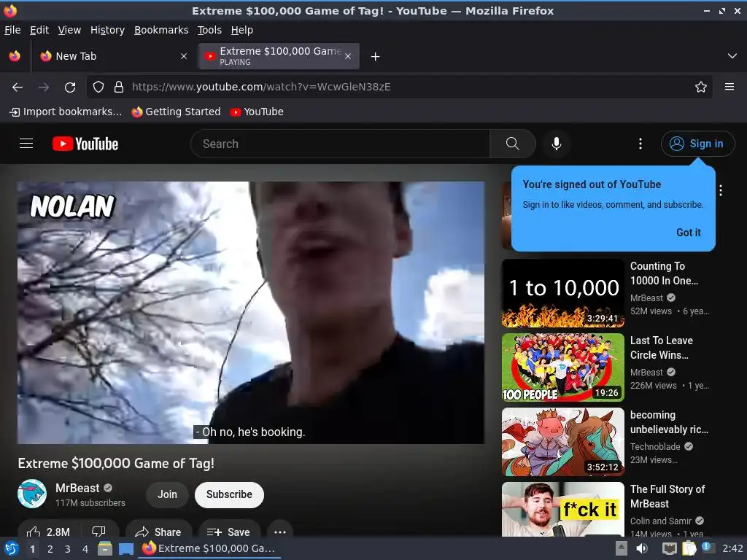The image size is (747, 560).
Task: Click the Share button
Action: [x=158, y=532]
